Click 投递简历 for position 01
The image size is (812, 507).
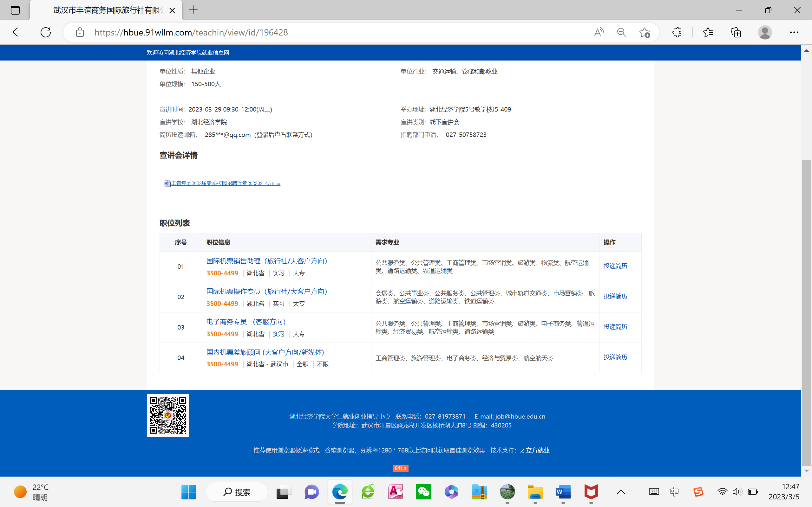click(x=615, y=266)
